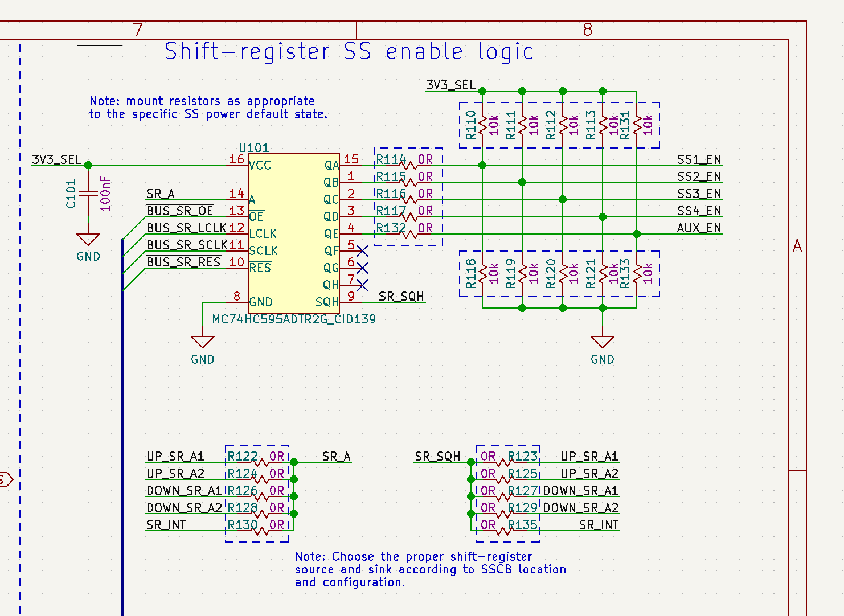
Task: Select the no-connect marker on pin QF
Action: [x=362, y=250]
